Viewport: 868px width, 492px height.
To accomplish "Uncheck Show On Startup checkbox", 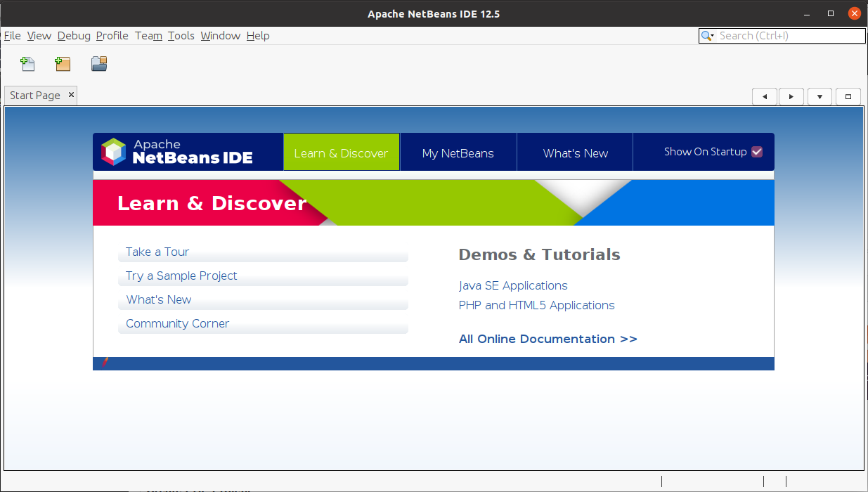I will (x=757, y=152).
